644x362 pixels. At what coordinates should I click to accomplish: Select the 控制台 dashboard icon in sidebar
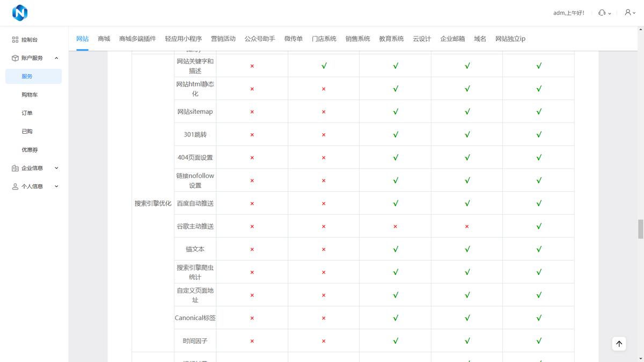(x=14, y=39)
